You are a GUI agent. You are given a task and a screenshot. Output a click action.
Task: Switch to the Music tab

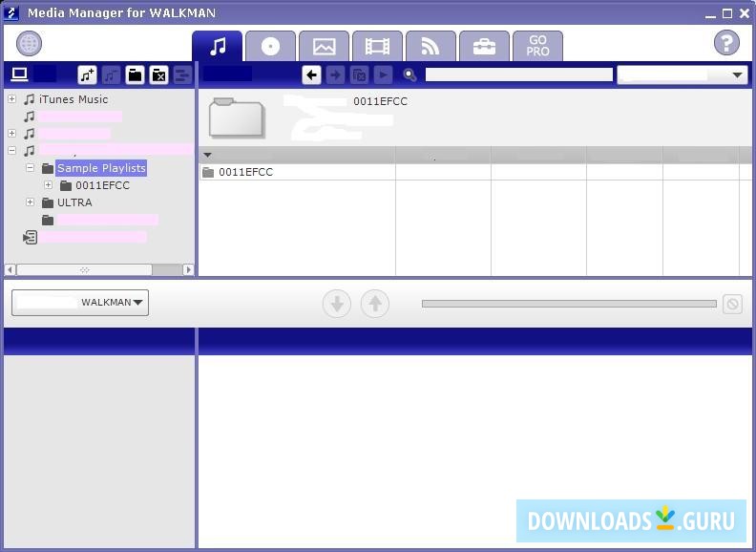click(218, 47)
